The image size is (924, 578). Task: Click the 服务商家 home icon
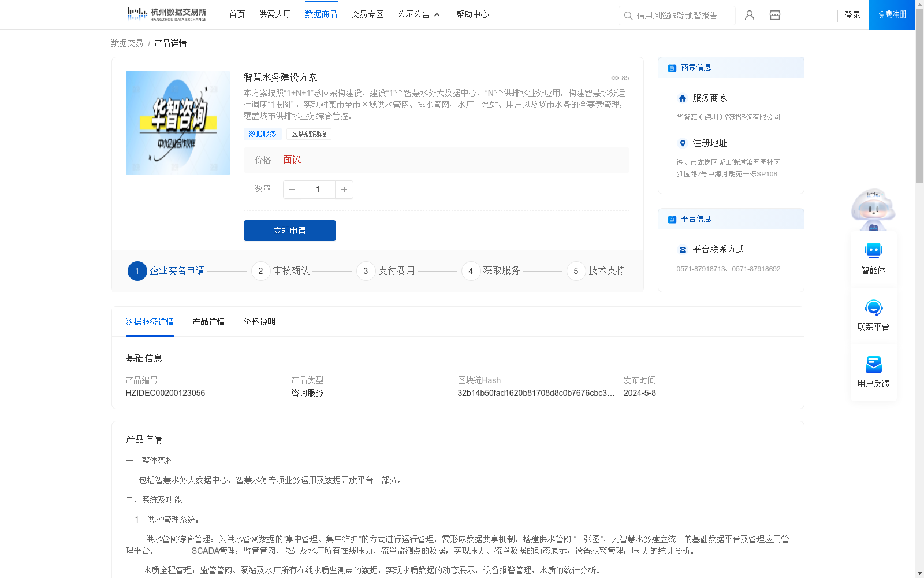[683, 98]
